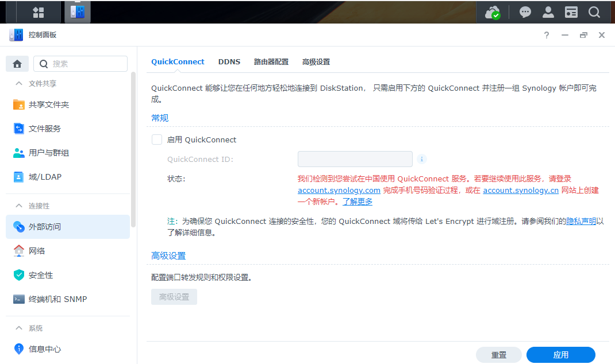The image size is (615, 364).
Task: Switch to the DDNS tab
Action: [x=229, y=62]
